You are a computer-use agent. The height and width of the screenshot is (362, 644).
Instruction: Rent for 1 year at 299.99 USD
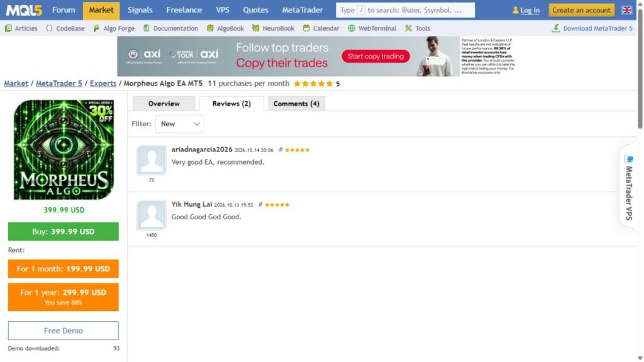pos(64,297)
